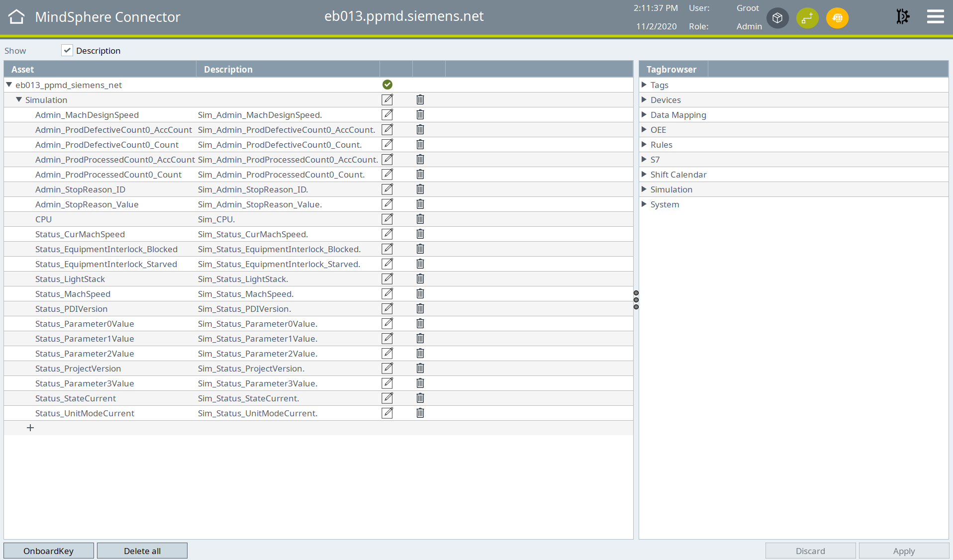This screenshot has width=953, height=560.
Task: Click the green connection status icon
Action: (x=807, y=18)
